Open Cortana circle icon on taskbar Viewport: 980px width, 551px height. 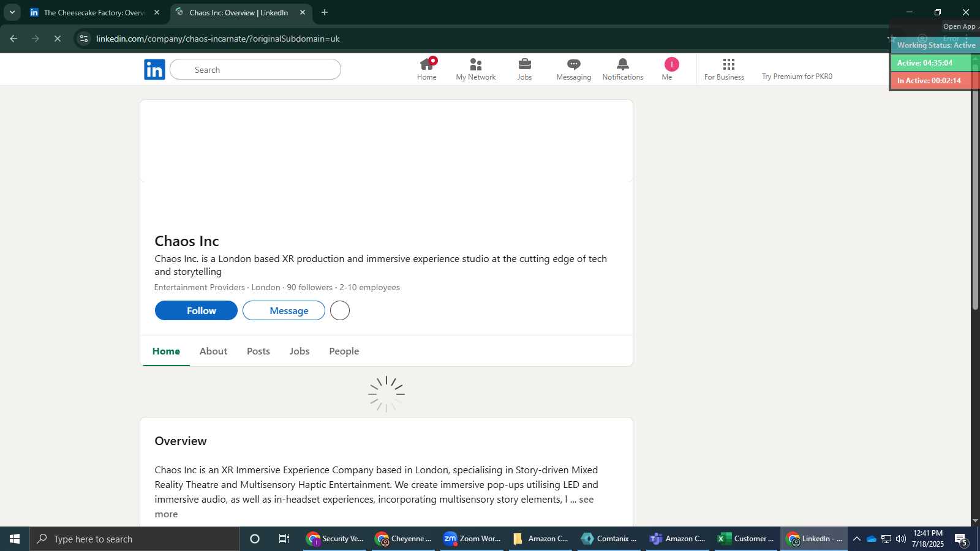(255, 539)
